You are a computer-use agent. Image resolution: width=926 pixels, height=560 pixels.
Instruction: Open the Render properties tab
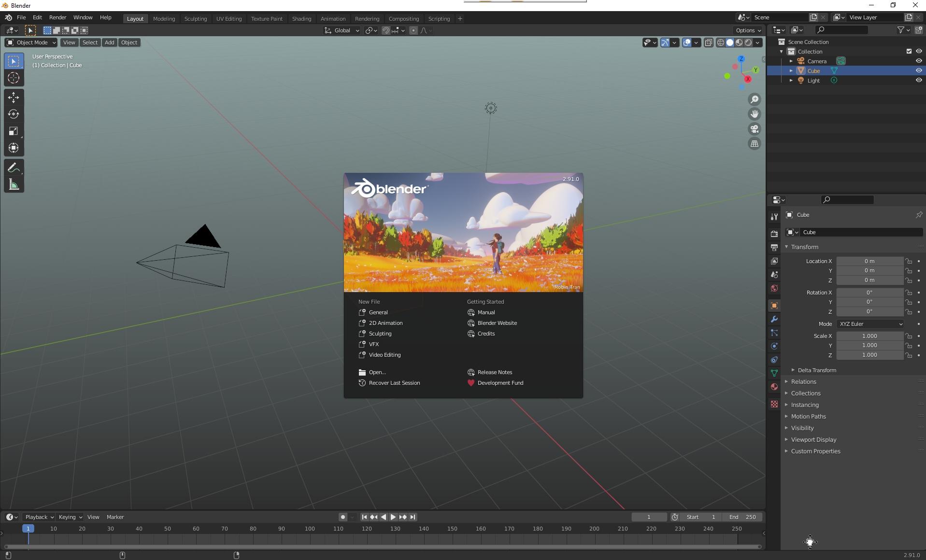click(774, 234)
